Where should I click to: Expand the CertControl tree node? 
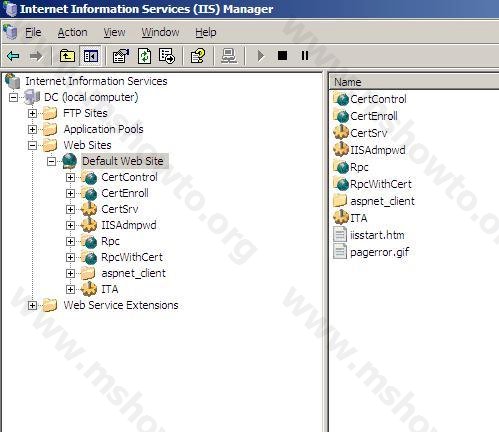[x=70, y=177]
